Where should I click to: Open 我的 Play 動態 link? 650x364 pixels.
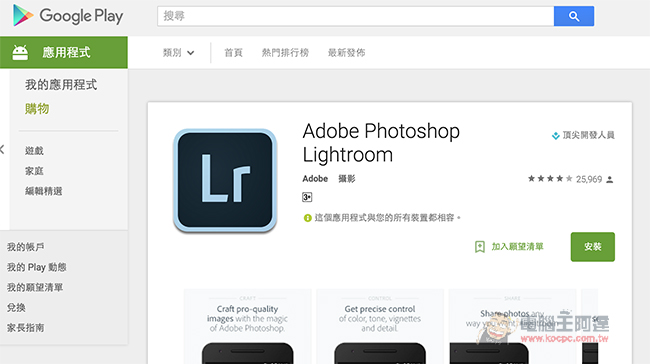[x=36, y=267]
